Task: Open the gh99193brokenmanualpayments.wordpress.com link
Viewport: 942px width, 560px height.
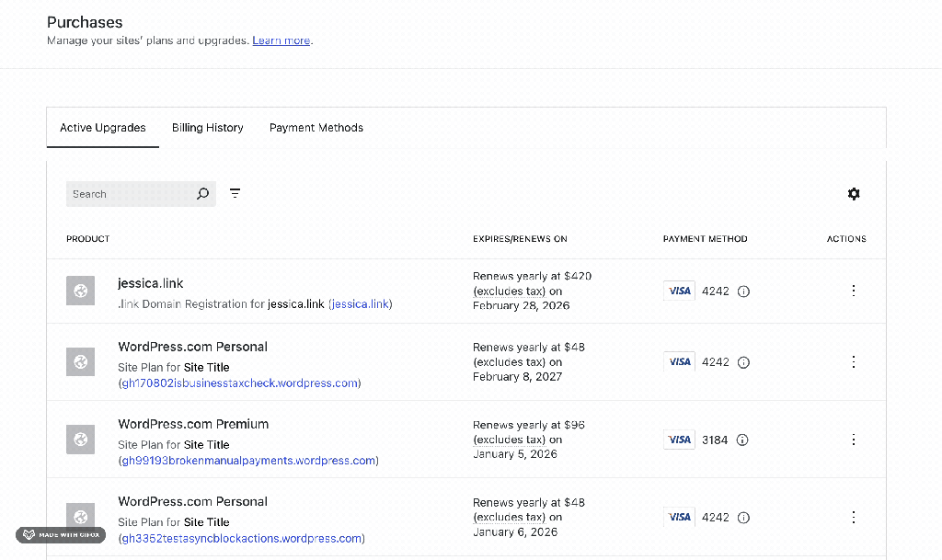Action: (248, 461)
